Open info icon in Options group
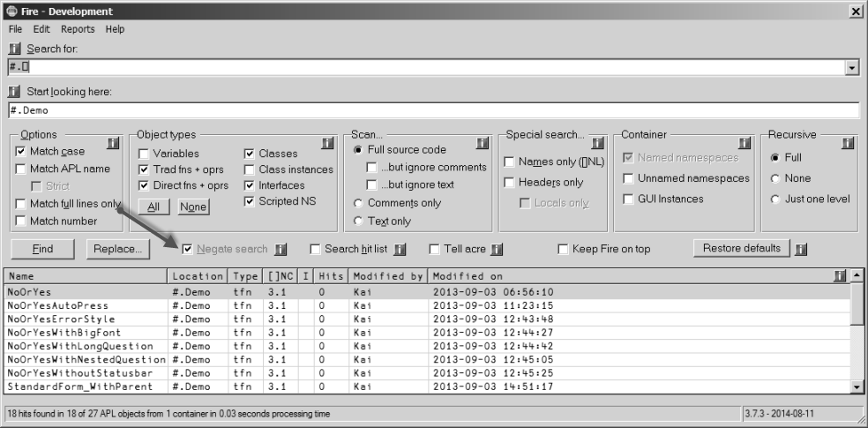Viewport: 868px width, 428px height. point(113,144)
